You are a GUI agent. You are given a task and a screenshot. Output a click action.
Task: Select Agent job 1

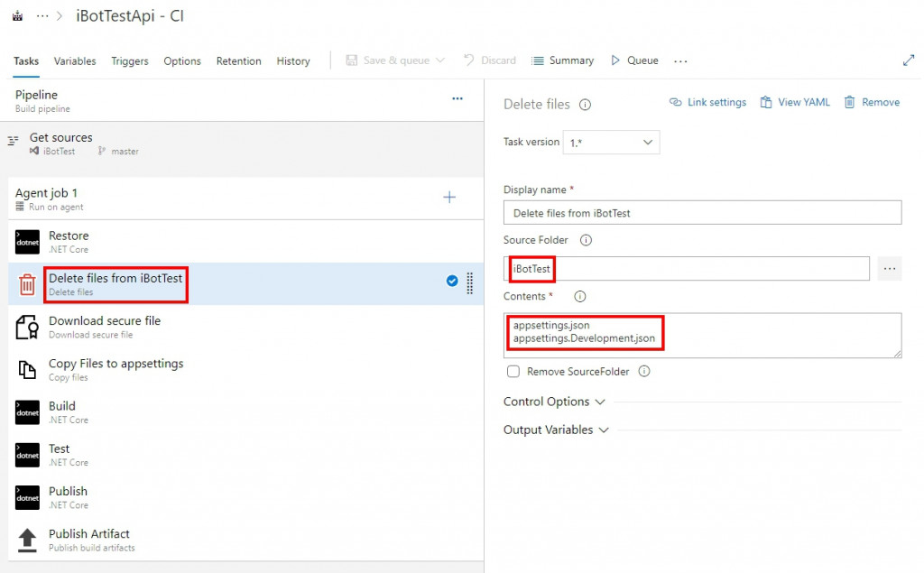[x=245, y=199]
